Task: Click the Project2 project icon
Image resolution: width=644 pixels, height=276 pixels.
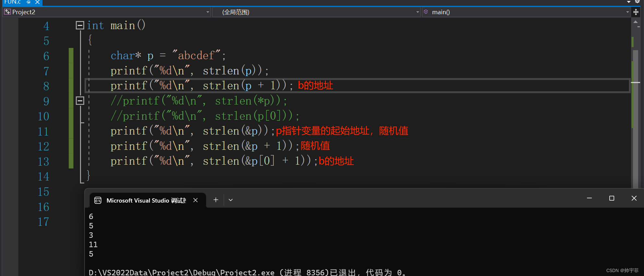Action: coord(7,12)
